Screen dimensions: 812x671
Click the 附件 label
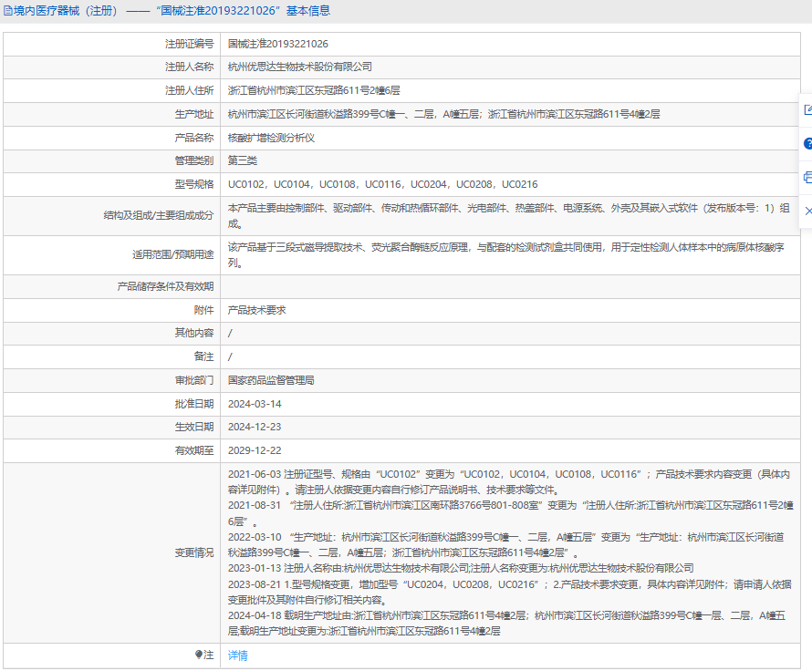pyautogui.click(x=203, y=310)
